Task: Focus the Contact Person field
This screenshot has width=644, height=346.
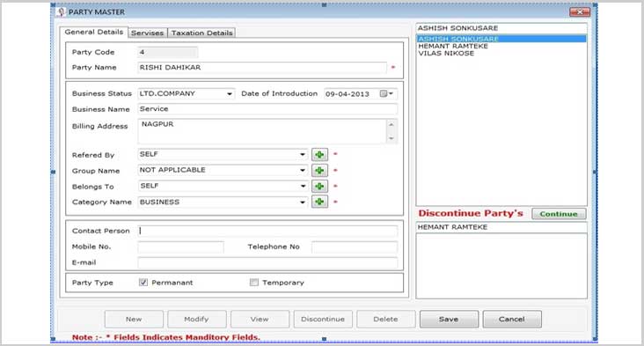Action: pos(267,231)
